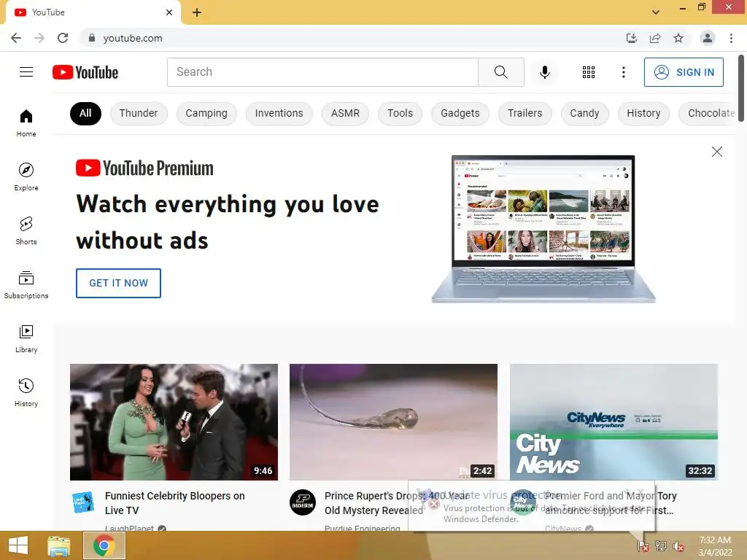Click the youtube.com address bar
747x560 pixels.
352,38
